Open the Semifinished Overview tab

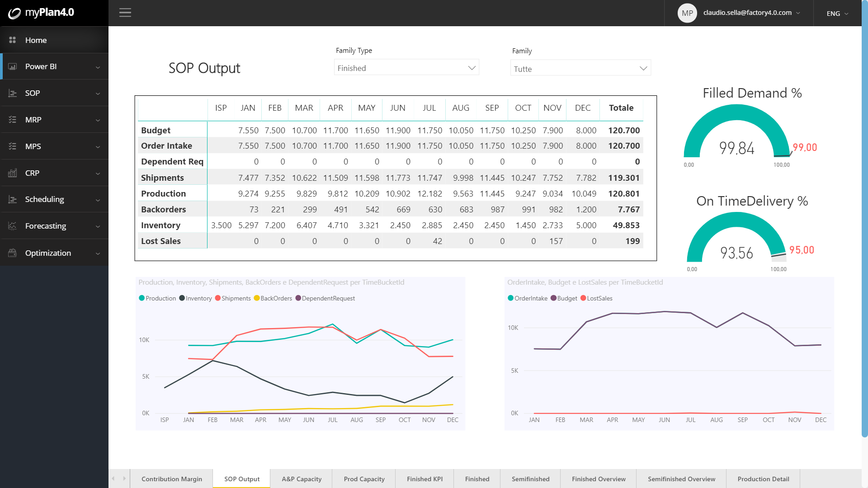tap(681, 479)
